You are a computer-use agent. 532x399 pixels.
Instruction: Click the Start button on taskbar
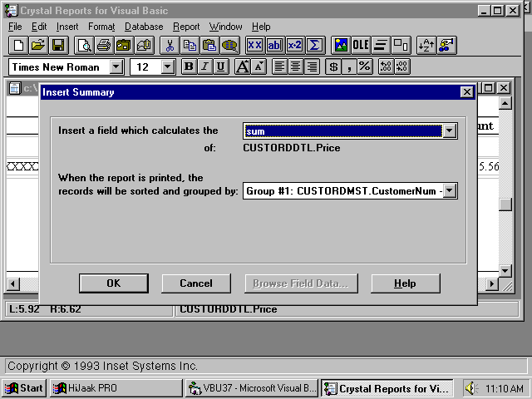[x=24, y=388]
